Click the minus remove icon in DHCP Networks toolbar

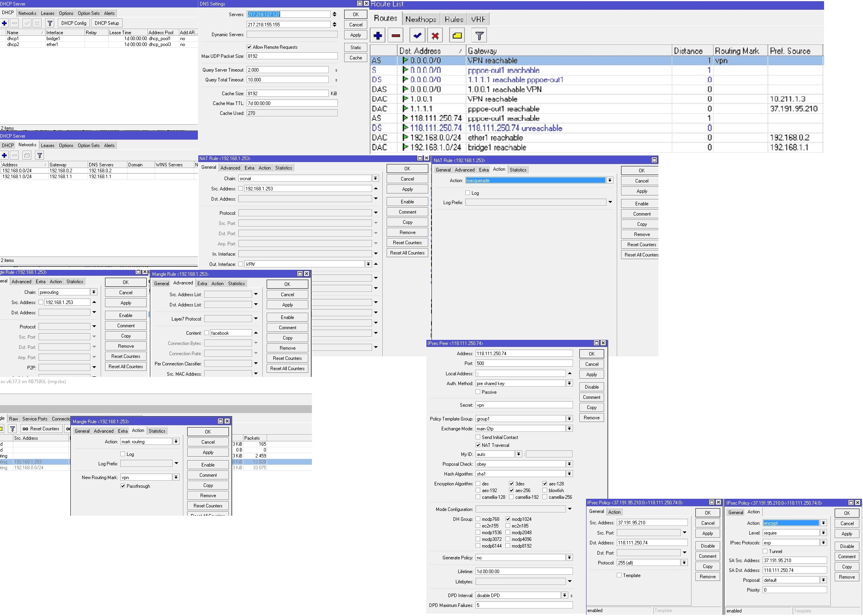coord(15,155)
